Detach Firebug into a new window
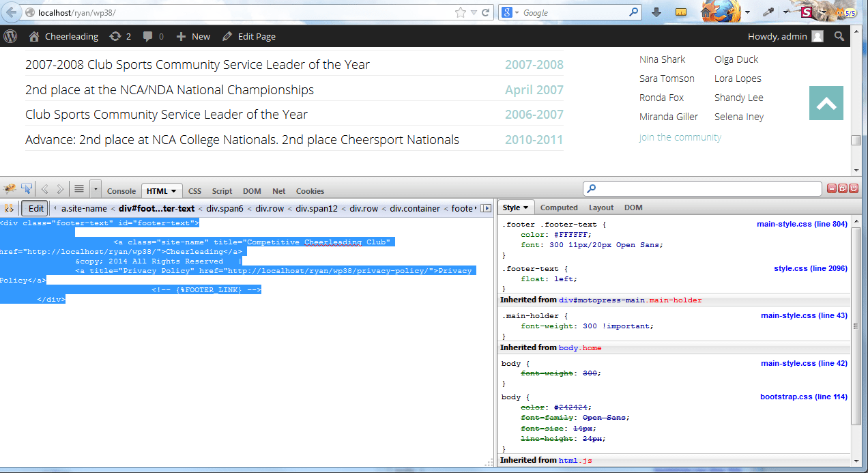Screen dimensions: 868x473 pyautogui.click(x=843, y=188)
